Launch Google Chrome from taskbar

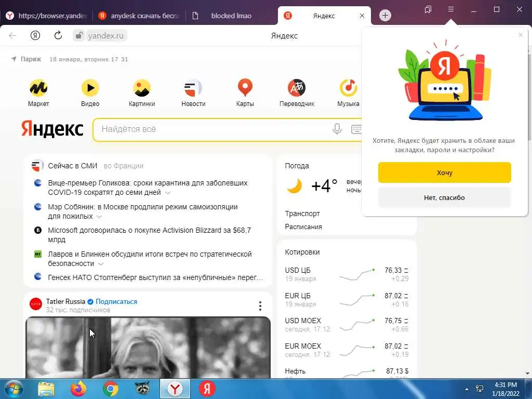111,389
